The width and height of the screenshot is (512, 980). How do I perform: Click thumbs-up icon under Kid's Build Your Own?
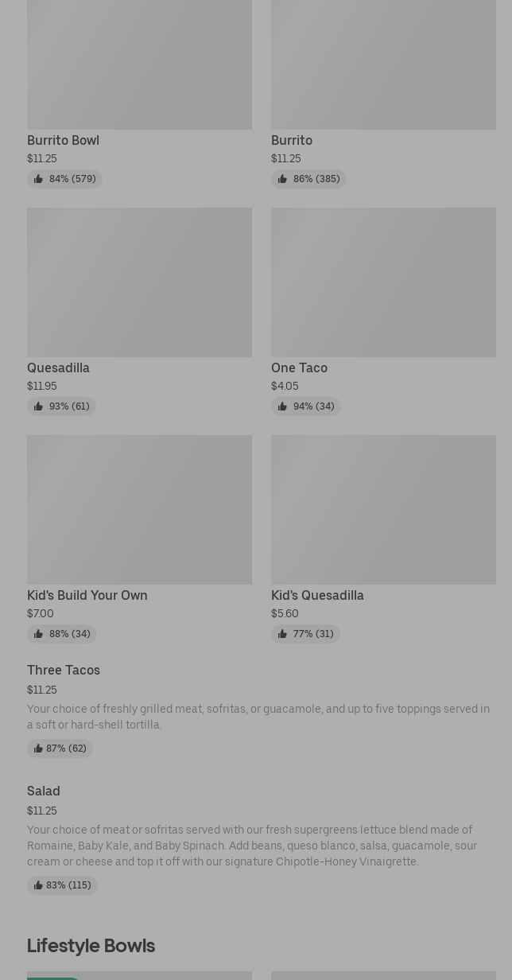click(38, 634)
